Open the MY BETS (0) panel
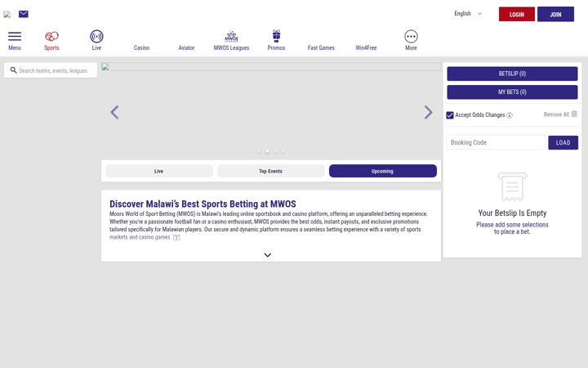Screen dimensions: 588x368 point(512,92)
